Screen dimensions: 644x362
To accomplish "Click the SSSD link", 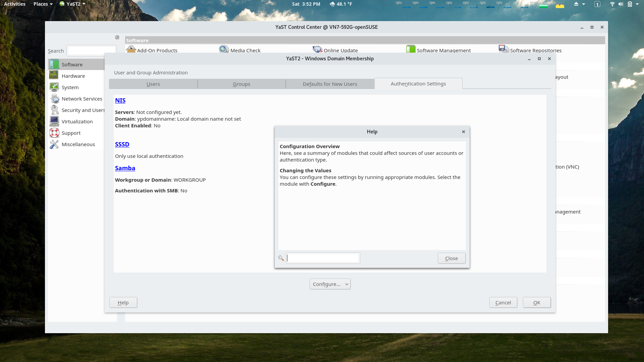I will point(122,144).
